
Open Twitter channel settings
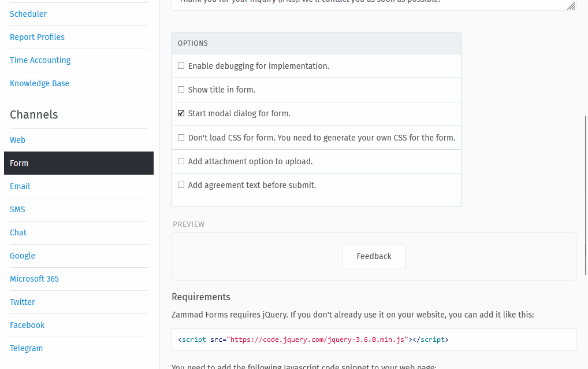pyautogui.click(x=22, y=302)
